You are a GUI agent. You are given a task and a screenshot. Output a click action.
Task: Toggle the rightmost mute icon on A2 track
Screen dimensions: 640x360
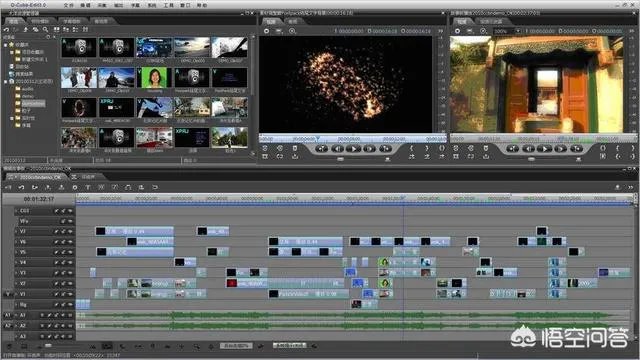coord(70,326)
